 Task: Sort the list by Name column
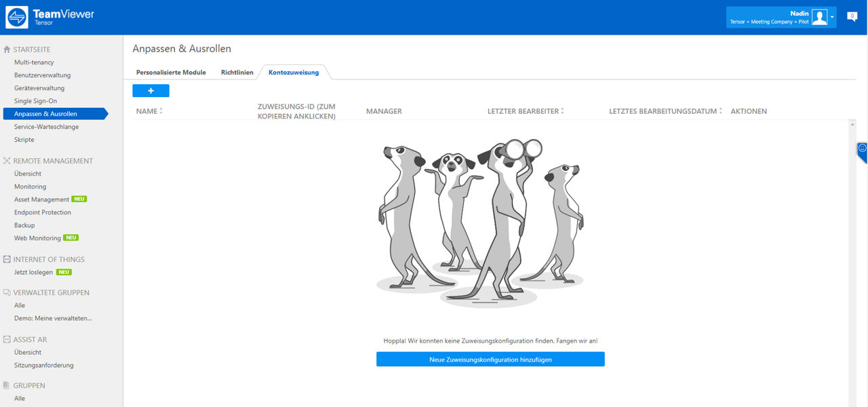click(x=149, y=111)
